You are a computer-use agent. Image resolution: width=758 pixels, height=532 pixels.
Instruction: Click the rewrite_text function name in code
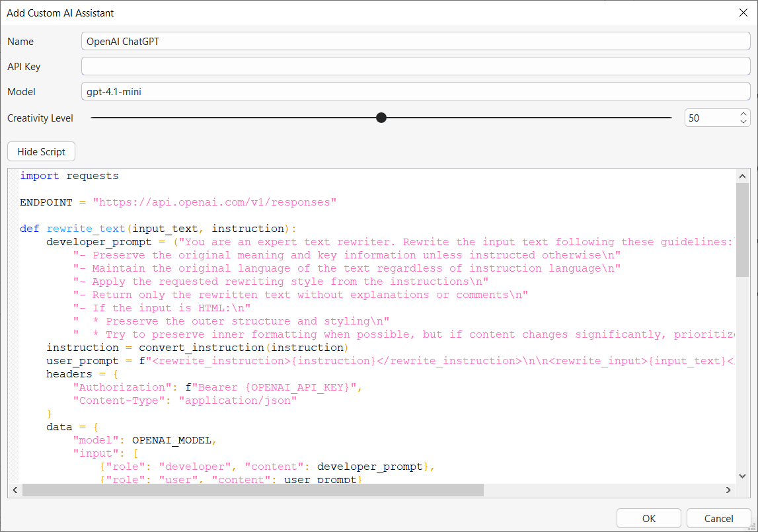[x=86, y=229]
